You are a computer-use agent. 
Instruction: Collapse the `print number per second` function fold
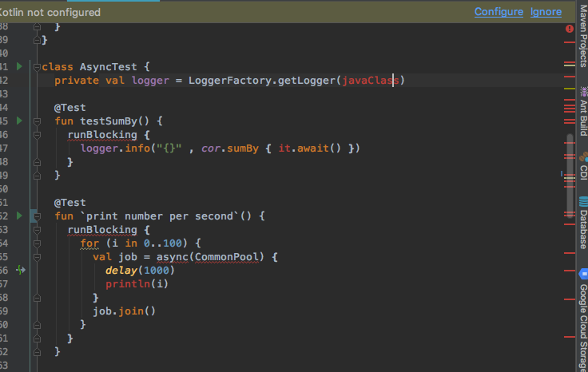click(x=36, y=216)
